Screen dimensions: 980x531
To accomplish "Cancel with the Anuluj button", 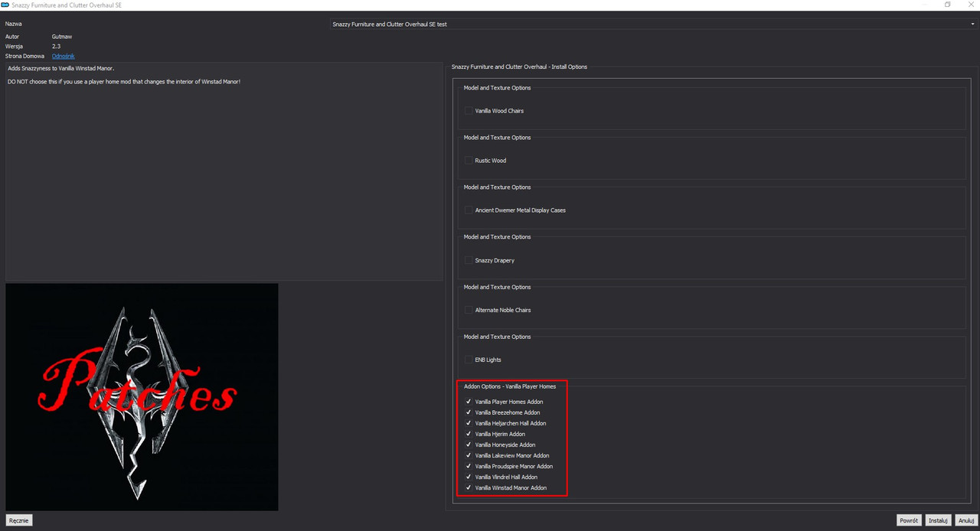I will pos(966,520).
